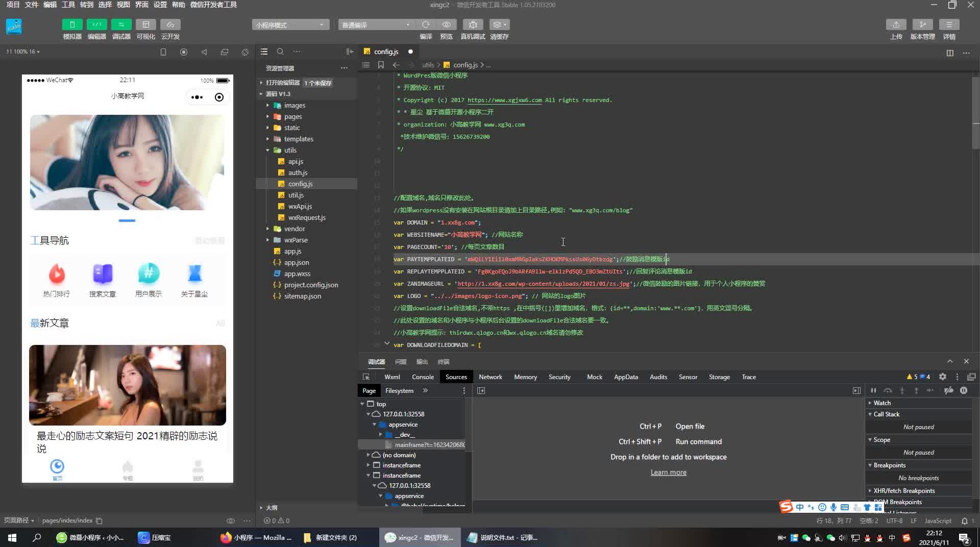This screenshot has width=980, height=547.
Task: Open cloud development (云开发)
Action: pos(170,24)
